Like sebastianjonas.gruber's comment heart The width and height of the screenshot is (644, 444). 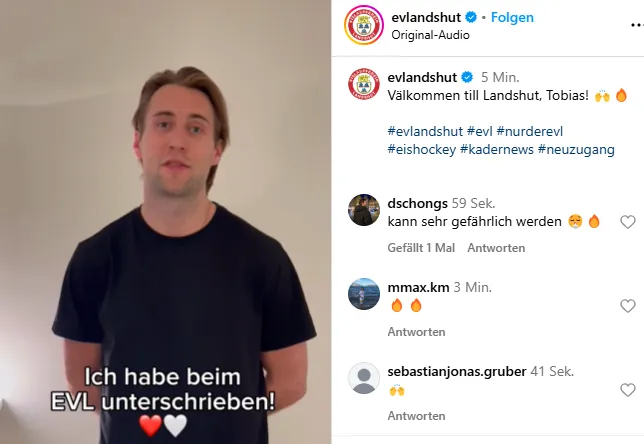[x=628, y=390]
